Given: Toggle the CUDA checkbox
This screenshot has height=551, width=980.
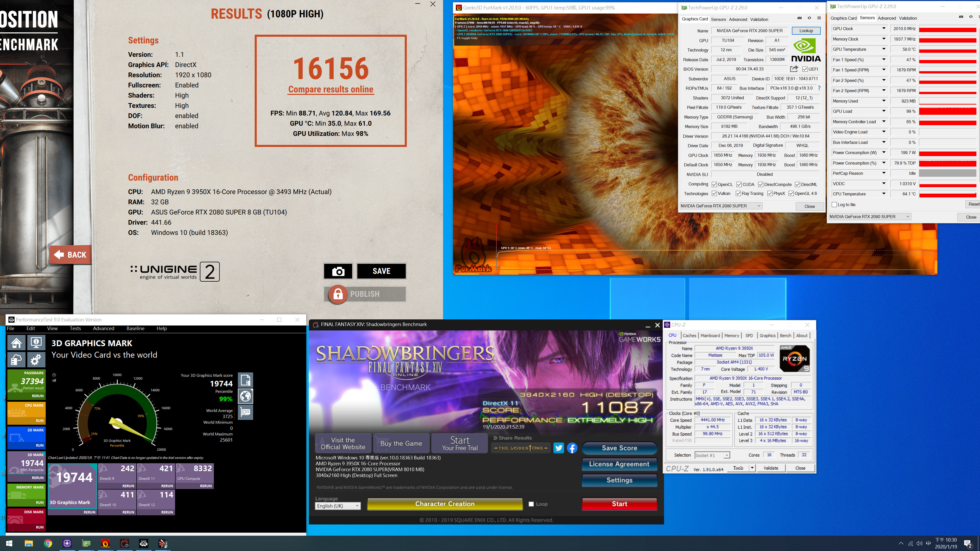Looking at the screenshot, I should tap(739, 184).
